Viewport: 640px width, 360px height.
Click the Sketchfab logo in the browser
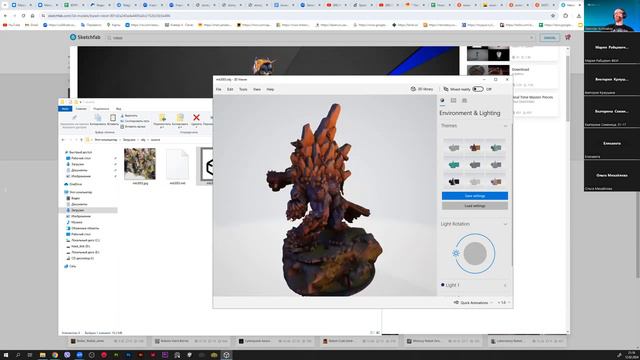(85, 37)
